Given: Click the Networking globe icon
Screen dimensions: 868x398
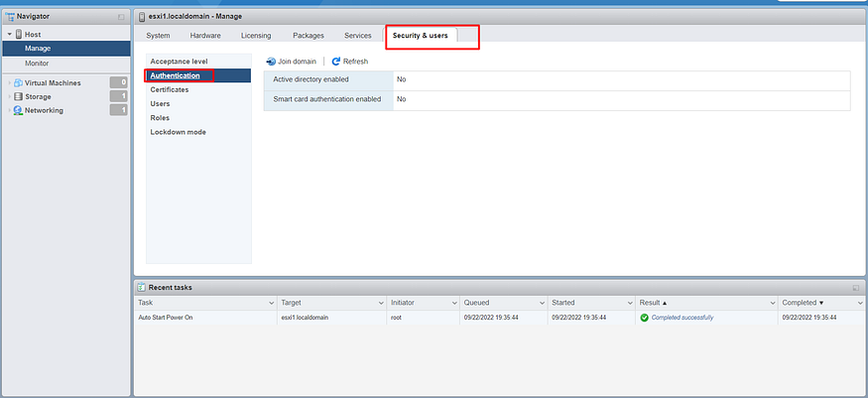Looking at the screenshot, I should tap(18, 111).
